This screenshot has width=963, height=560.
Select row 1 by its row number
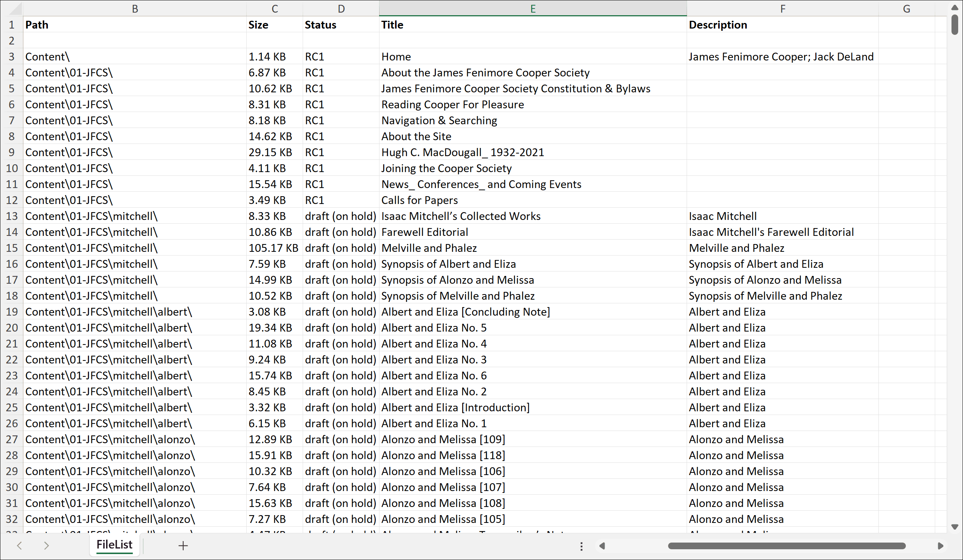[x=11, y=24]
